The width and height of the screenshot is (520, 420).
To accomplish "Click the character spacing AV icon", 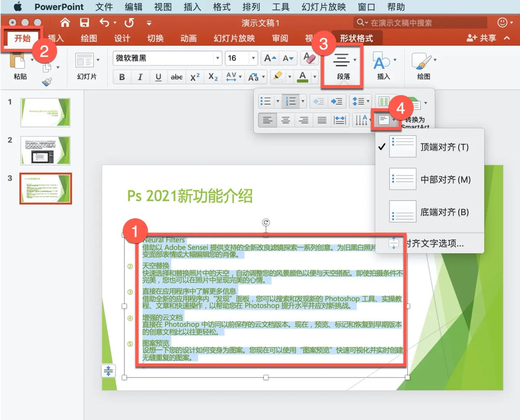I will click(231, 77).
